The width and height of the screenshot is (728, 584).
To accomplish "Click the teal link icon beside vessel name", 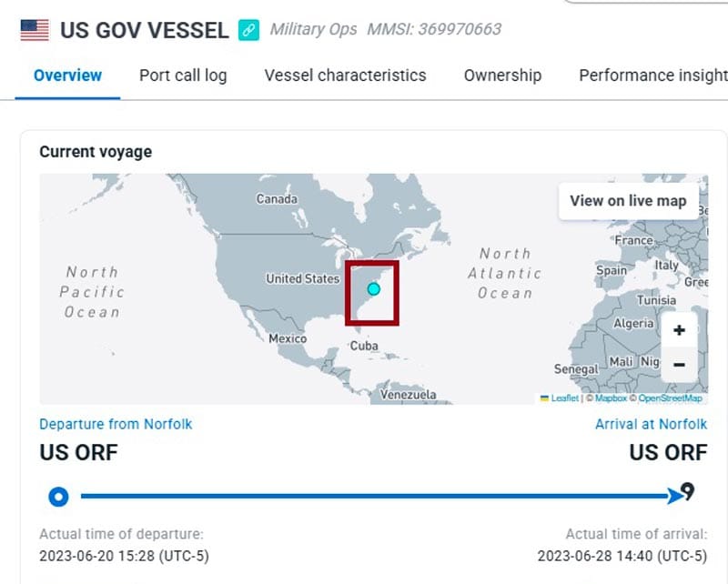I will (248, 30).
